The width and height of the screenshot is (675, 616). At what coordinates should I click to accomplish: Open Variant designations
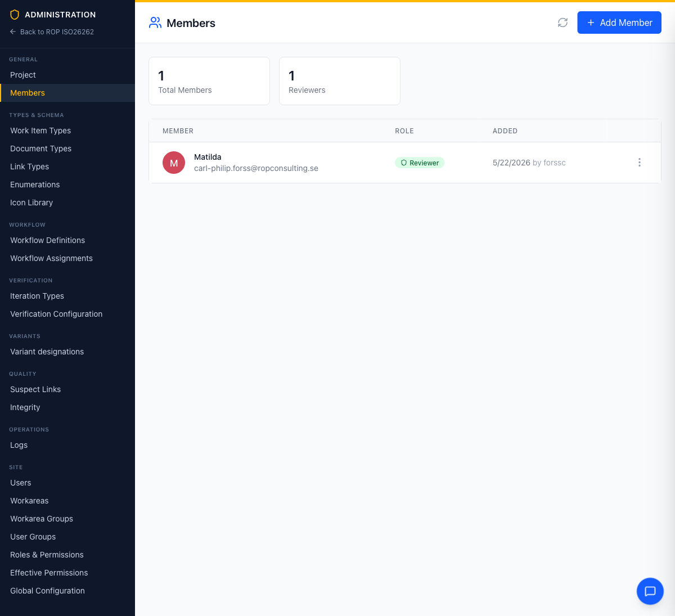click(67, 352)
